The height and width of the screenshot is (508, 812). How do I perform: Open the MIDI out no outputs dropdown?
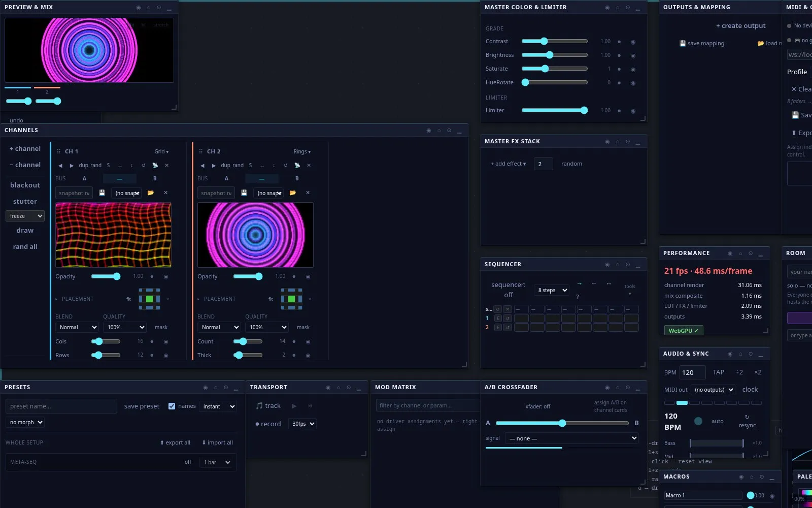coord(713,390)
